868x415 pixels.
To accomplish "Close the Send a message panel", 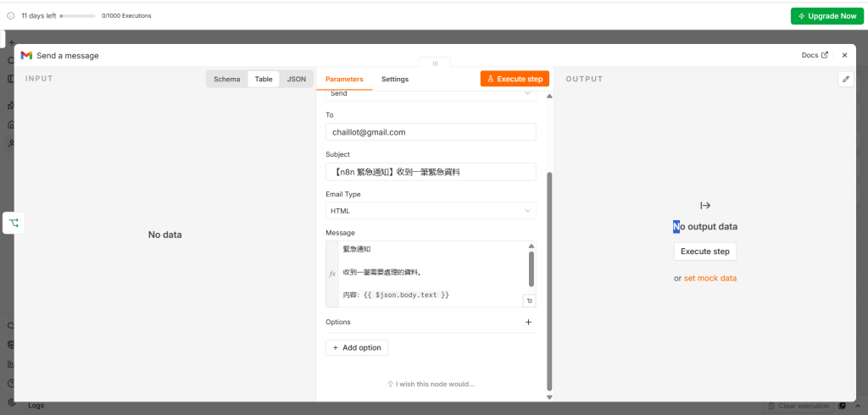I will tap(845, 55).
